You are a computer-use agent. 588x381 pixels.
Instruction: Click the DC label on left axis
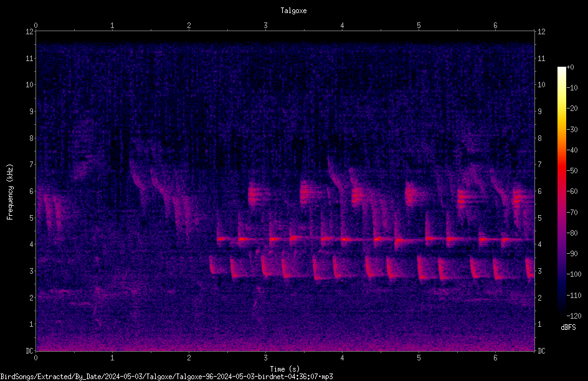pyautogui.click(x=30, y=351)
